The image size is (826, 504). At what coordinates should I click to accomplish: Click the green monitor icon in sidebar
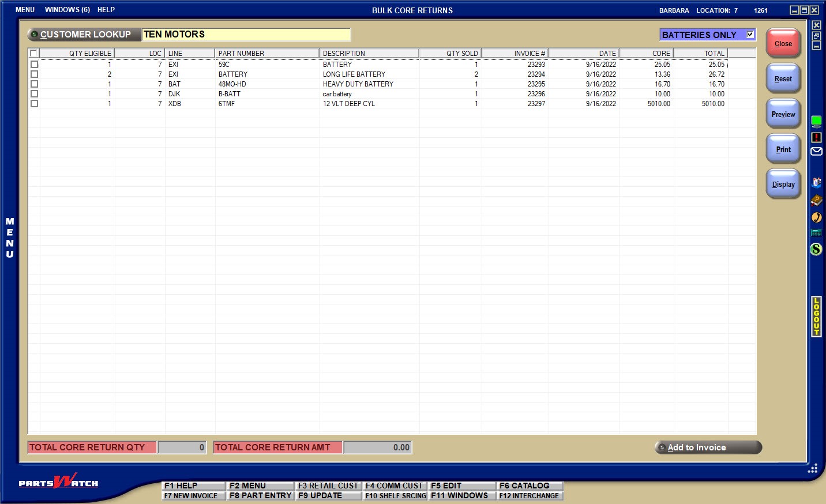tap(816, 121)
